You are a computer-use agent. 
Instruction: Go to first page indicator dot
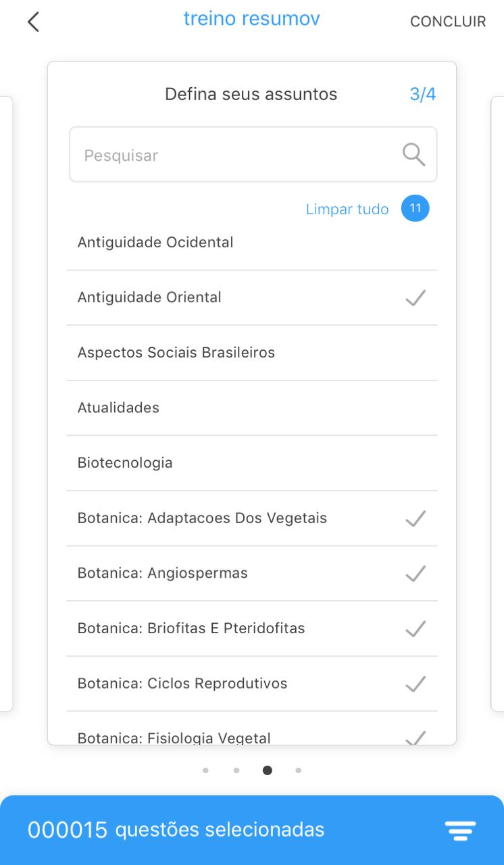click(x=205, y=770)
